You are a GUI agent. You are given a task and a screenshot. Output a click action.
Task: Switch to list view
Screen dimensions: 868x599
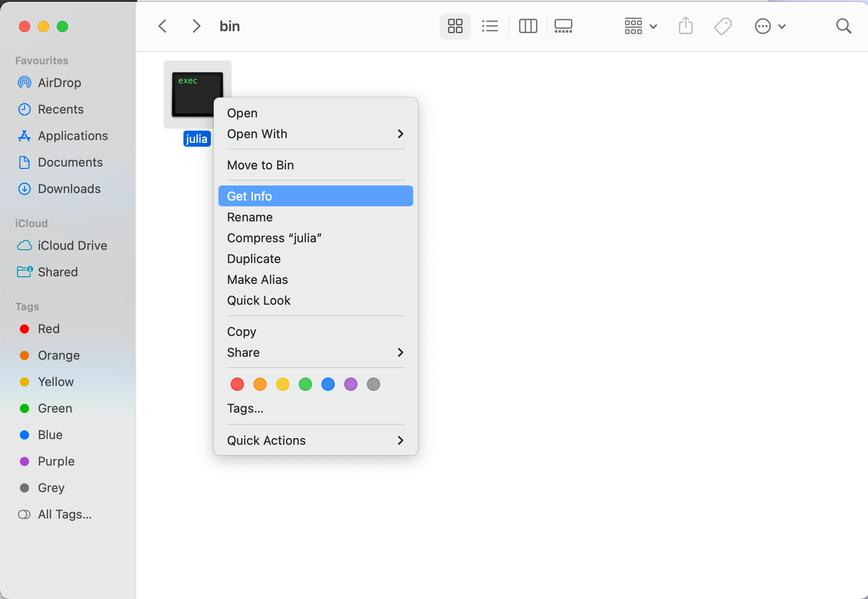[x=490, y=26]
